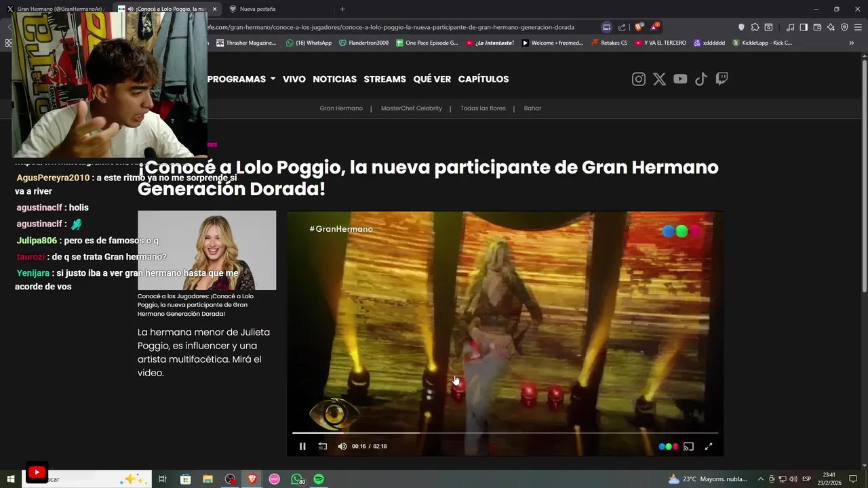Open the One Pace Episode bookmark
Viewport: 868px width, 488px height.
coord(427,43)
